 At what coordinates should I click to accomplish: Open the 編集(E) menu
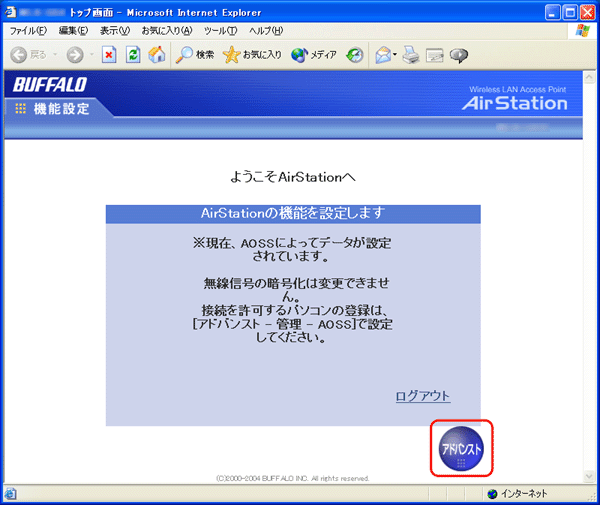(73, 31)
